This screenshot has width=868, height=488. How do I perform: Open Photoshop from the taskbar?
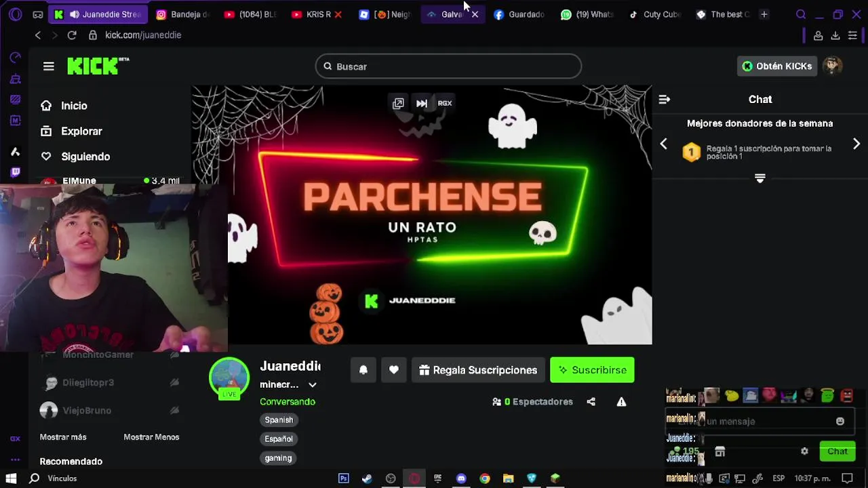(344, 479)
